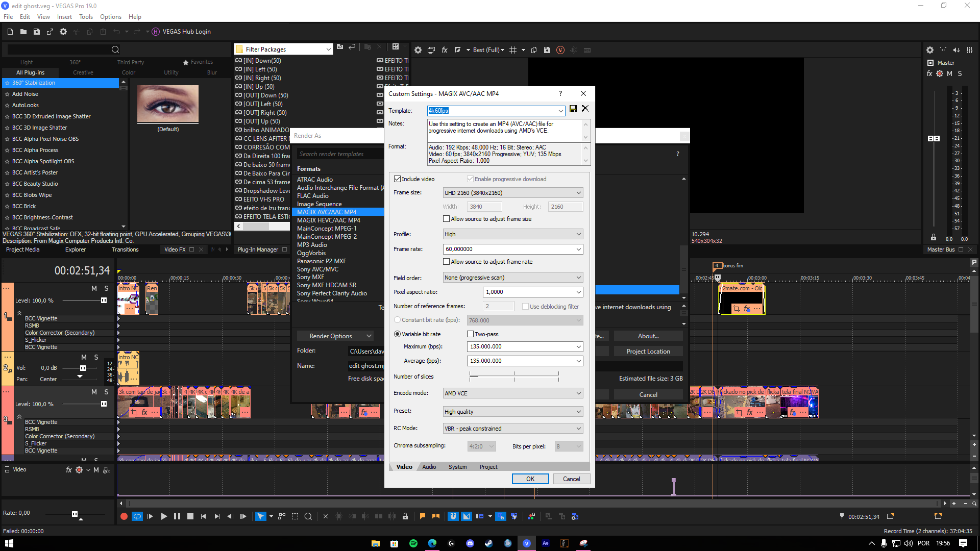Open Field order dropdown
The height and width of the screenshot is (551, 980).
[x=513, y=278]
